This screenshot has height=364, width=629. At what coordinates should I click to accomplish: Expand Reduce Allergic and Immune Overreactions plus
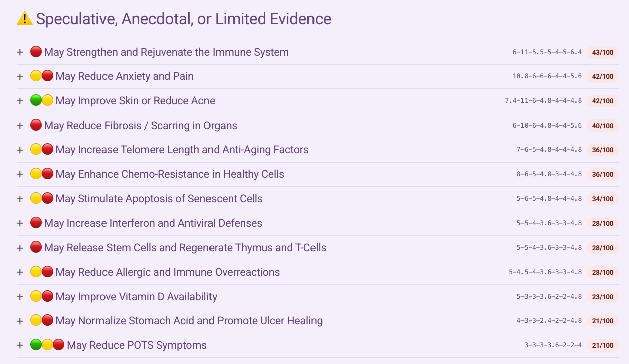(x=20, y=272)
